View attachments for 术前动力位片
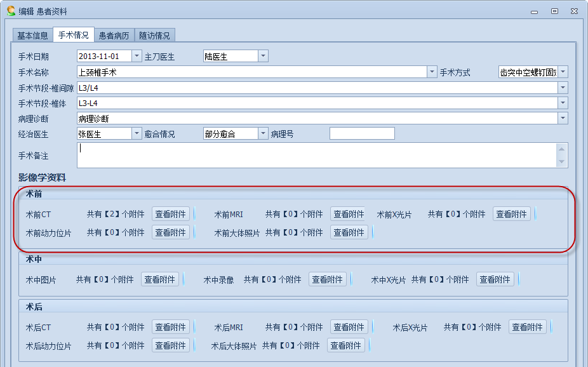The image size is (588, 367). (x=171, y=232)
